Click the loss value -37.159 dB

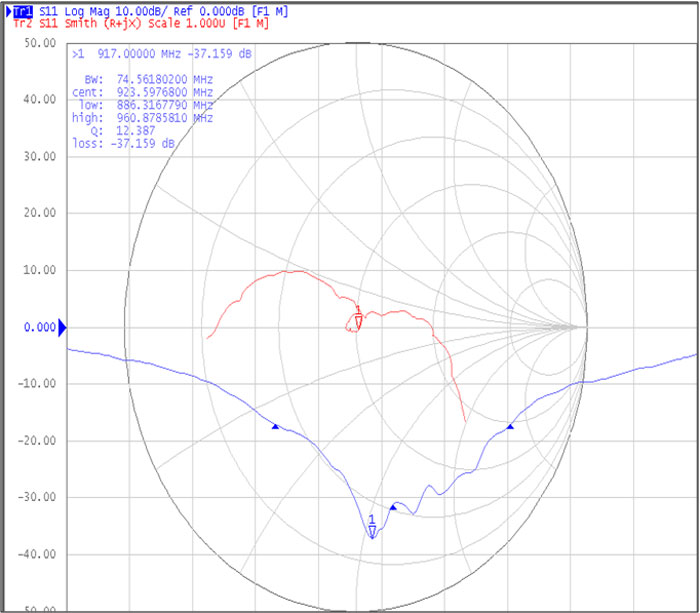tap(142, 144)
